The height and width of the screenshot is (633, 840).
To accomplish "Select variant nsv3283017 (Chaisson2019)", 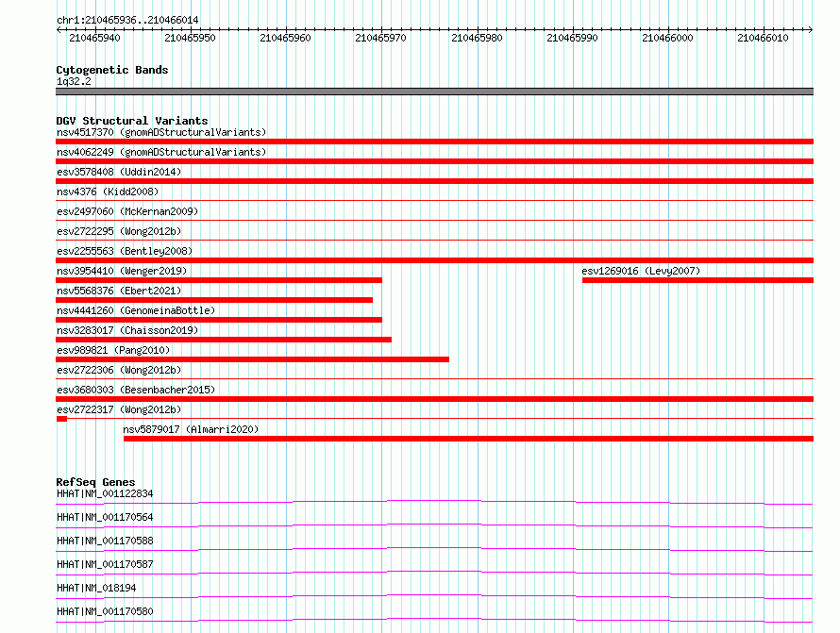I will point(127,330).
